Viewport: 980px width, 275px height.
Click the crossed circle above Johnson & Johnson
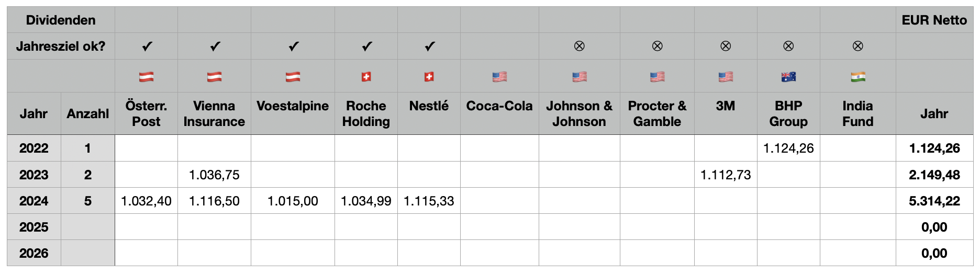pos(579,47)
